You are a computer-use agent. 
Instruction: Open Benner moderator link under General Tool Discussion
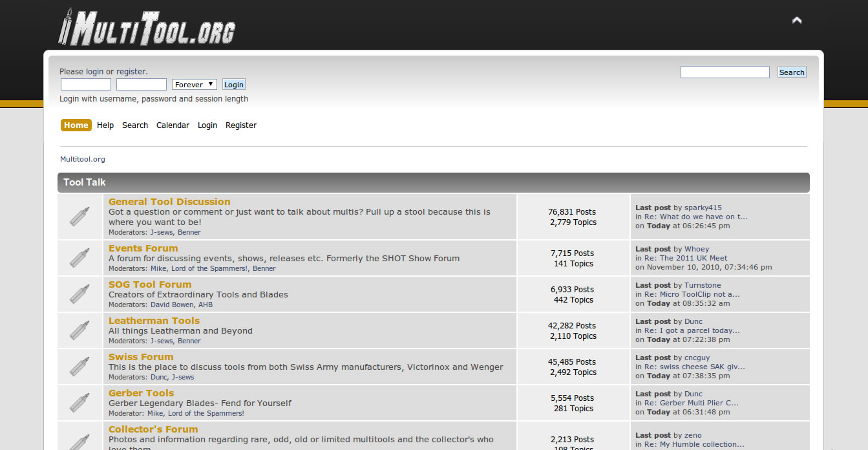pyautogui.click(x=189, y=233)
